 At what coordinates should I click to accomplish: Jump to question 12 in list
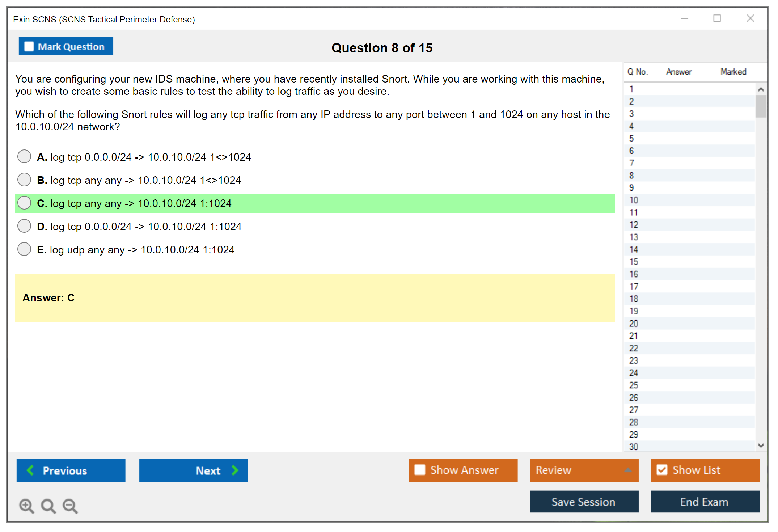pyautogui.click(x=634, y=225)
